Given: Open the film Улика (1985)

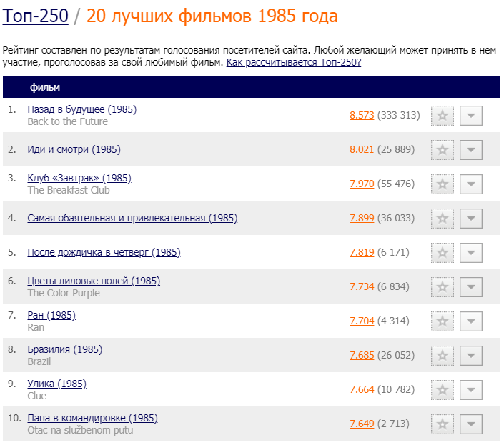Looking at the screenshot, I should coord(57,384).
